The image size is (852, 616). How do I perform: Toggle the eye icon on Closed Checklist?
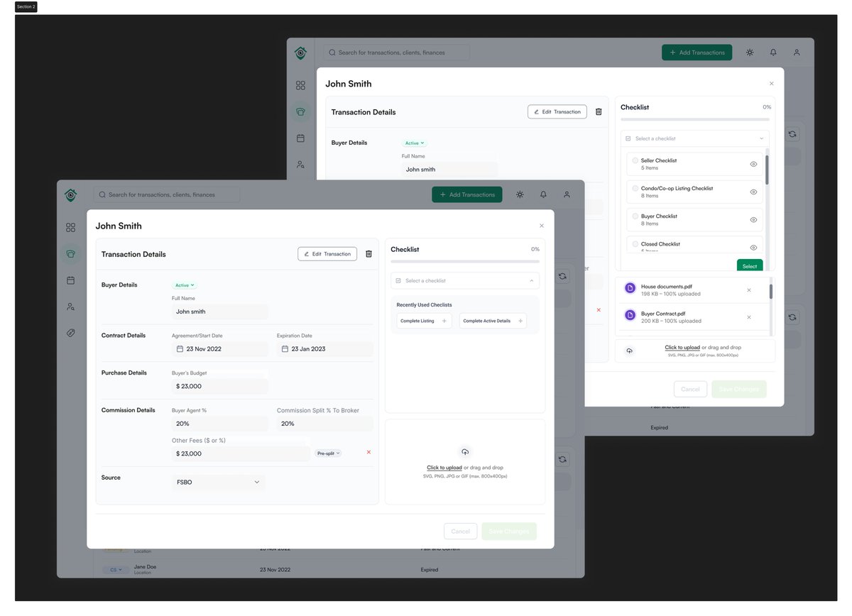click(x=755, y=246)
